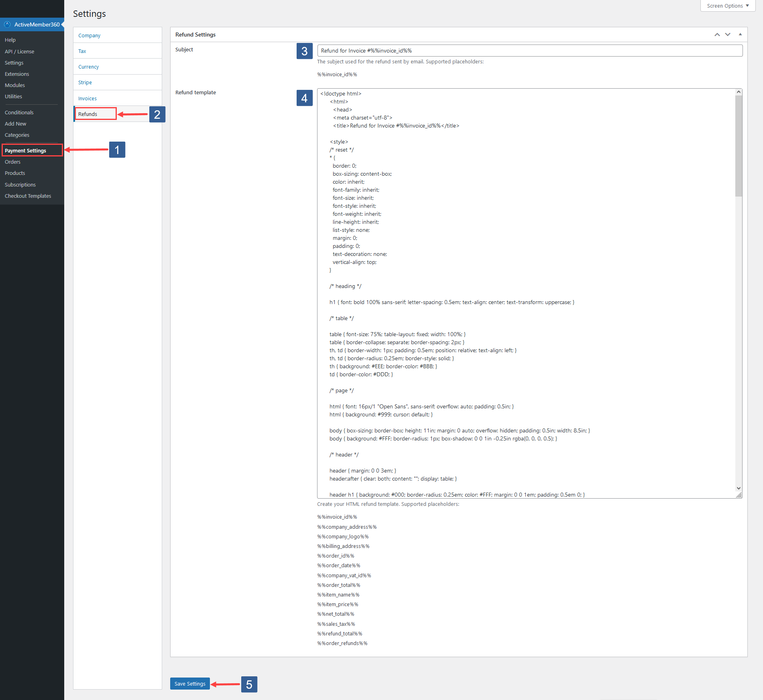Open the Subscriptions section
763x700 pixels.
tap(20, 185)
